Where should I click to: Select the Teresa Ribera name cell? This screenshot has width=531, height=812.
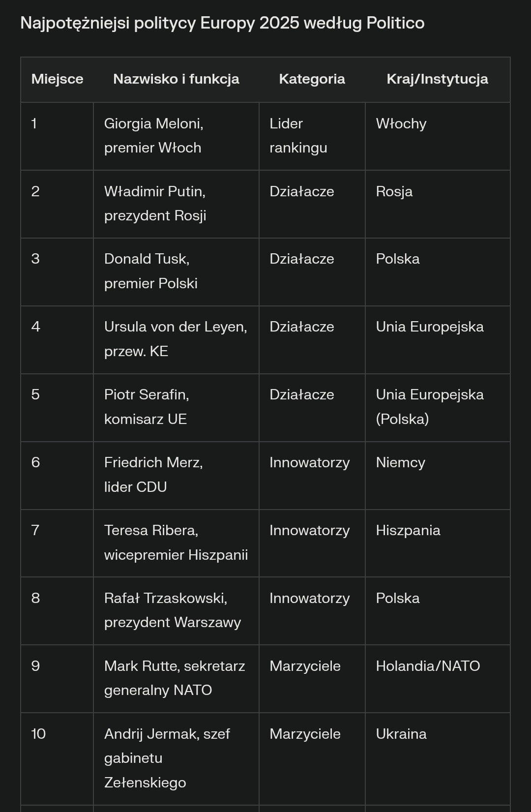click(x=176, y=542)
